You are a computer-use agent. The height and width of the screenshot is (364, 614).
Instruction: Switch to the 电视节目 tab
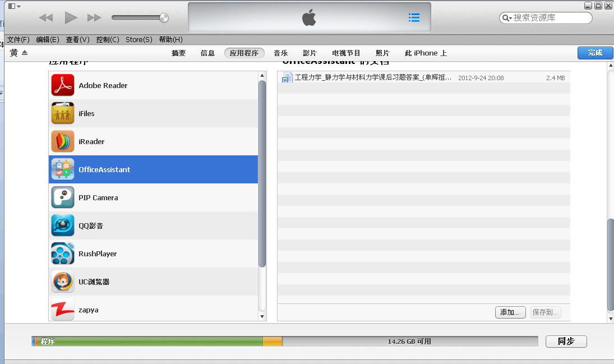[x=346, y=53]
